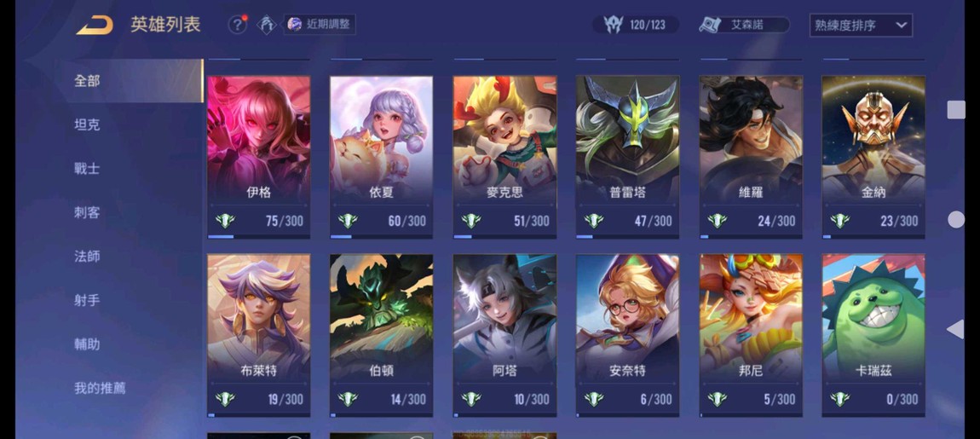Click the 艾森諾 button

click(x=744, y=25)
